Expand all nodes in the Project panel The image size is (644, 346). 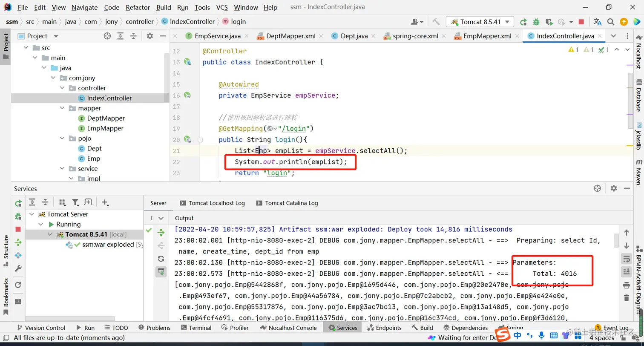click(121, 36)
